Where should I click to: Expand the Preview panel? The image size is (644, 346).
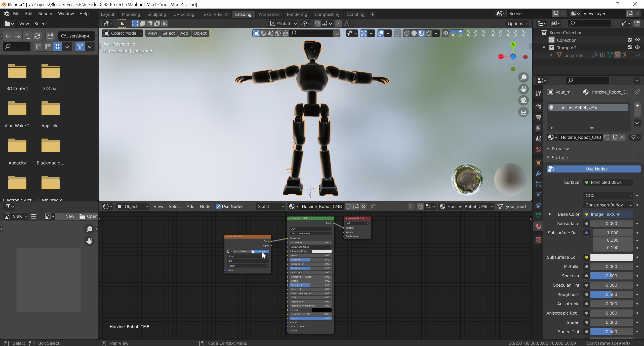click(560, 149)
